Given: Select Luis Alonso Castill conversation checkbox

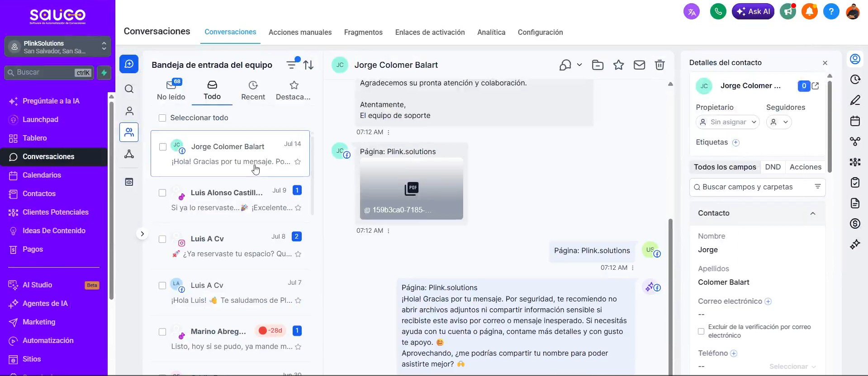Looking at the screenshot, I should [162, 193].
